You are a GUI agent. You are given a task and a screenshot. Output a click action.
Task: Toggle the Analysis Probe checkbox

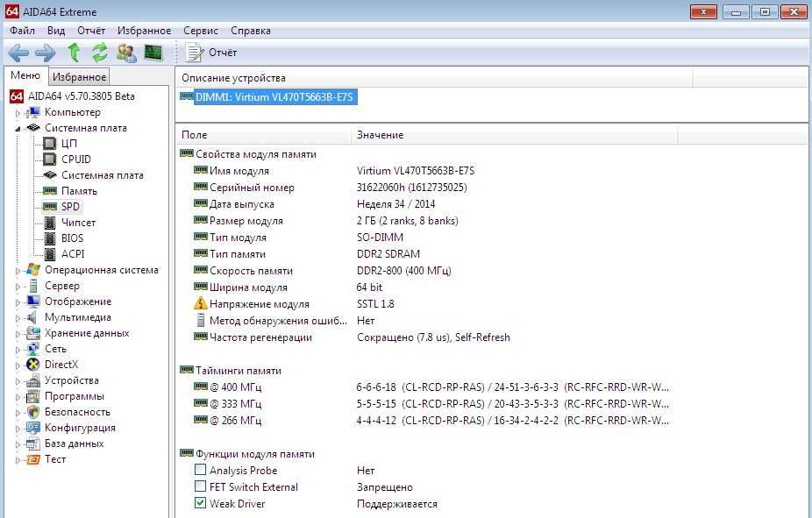tap(200, 470)
